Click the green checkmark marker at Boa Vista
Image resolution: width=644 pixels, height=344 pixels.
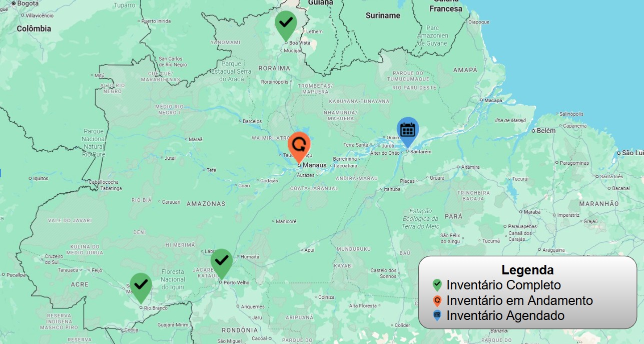(x=286, y=24)
